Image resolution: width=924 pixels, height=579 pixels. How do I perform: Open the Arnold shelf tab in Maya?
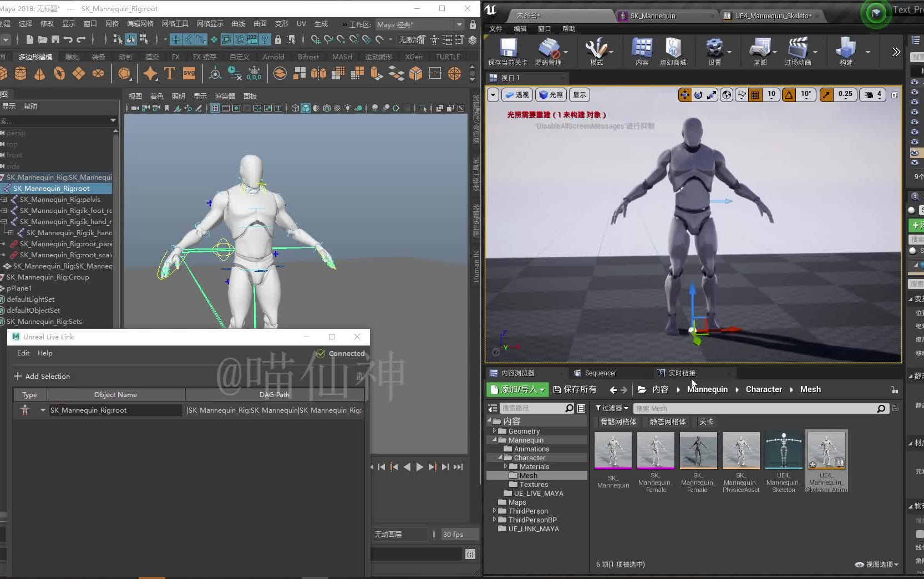[x=273, y=57]
